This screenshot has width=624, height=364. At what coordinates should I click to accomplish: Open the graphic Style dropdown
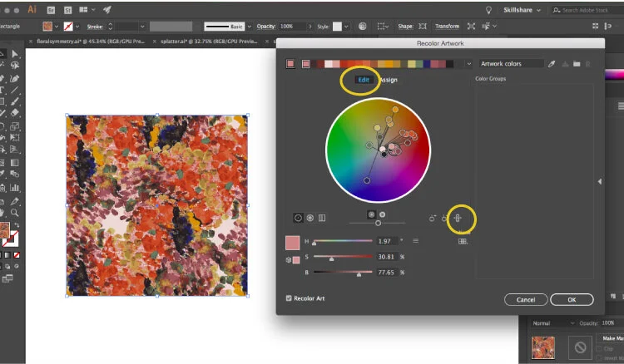point(346,27)
